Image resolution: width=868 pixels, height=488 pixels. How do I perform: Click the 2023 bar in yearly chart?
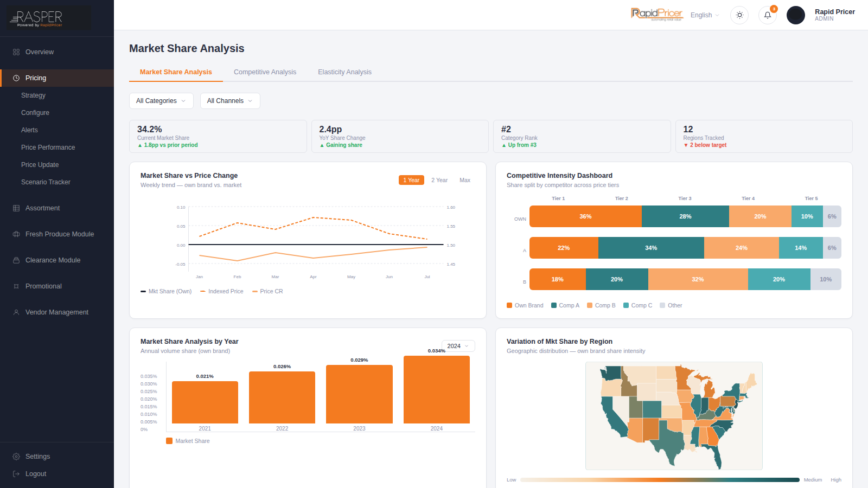point(359,394)
